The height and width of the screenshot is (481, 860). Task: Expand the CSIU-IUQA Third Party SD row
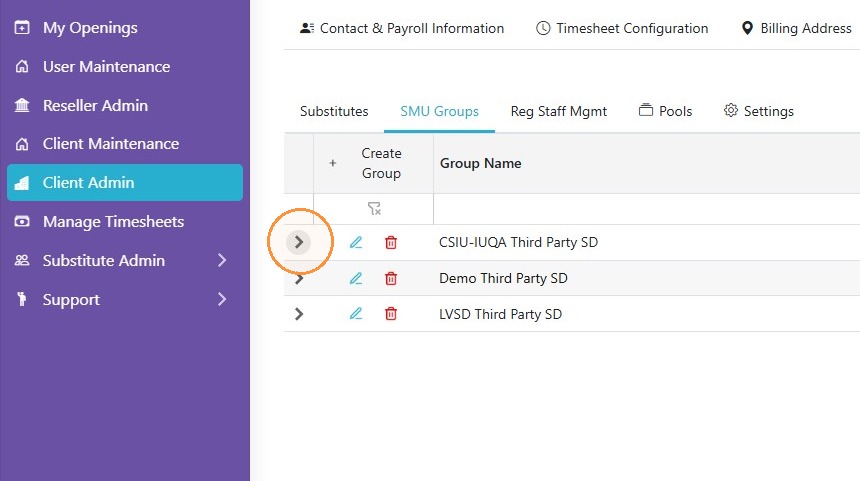click(298, 242)
